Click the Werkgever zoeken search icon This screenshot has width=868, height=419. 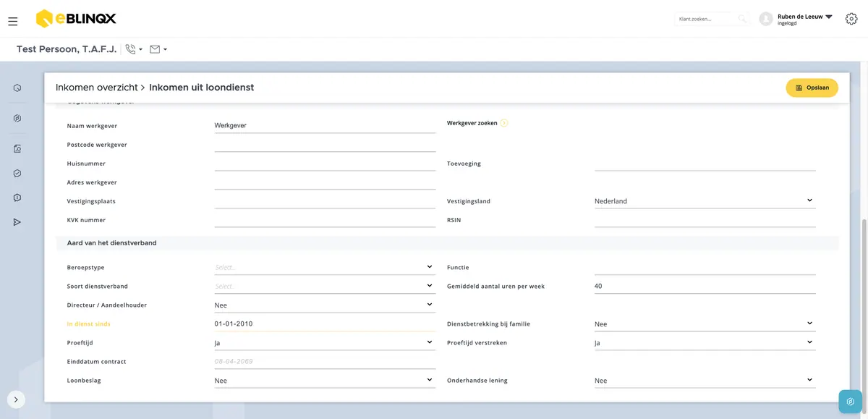504,123
